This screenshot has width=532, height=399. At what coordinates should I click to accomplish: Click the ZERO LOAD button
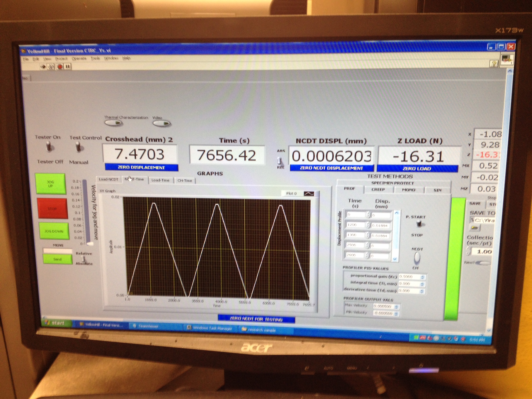click(x=417, y=169)
